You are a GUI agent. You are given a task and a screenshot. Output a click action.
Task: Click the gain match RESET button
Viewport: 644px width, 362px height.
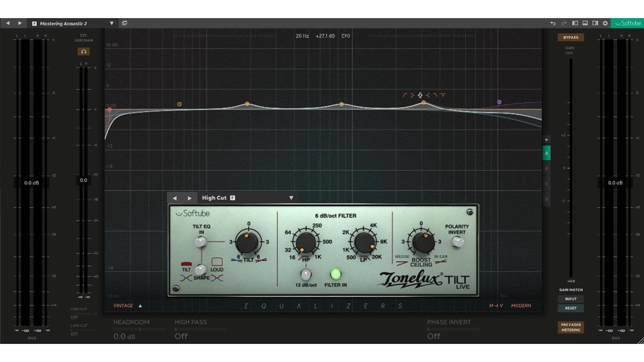click(571, 308)
